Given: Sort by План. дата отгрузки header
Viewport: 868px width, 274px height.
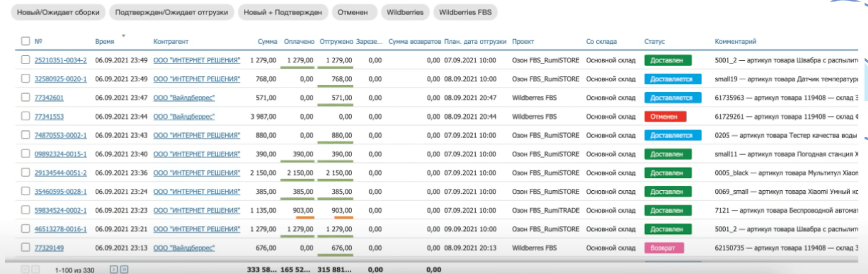Looking at the screenshot, I should 475,42.
